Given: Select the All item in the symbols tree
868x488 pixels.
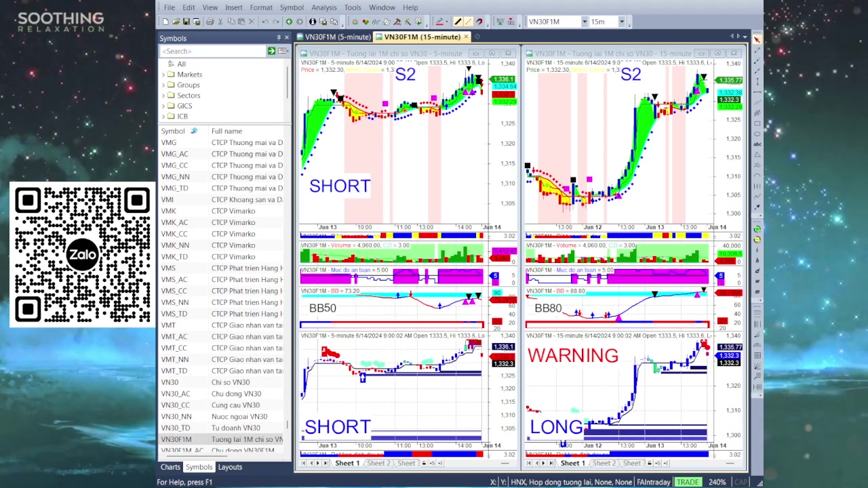Looking at the screenshot, I should (181, 64).
